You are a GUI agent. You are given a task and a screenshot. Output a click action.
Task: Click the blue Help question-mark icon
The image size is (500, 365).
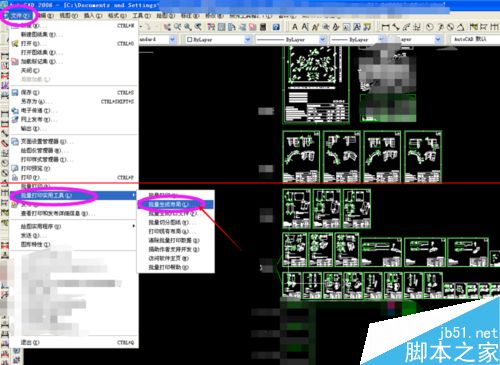click(x=276, y=27)
